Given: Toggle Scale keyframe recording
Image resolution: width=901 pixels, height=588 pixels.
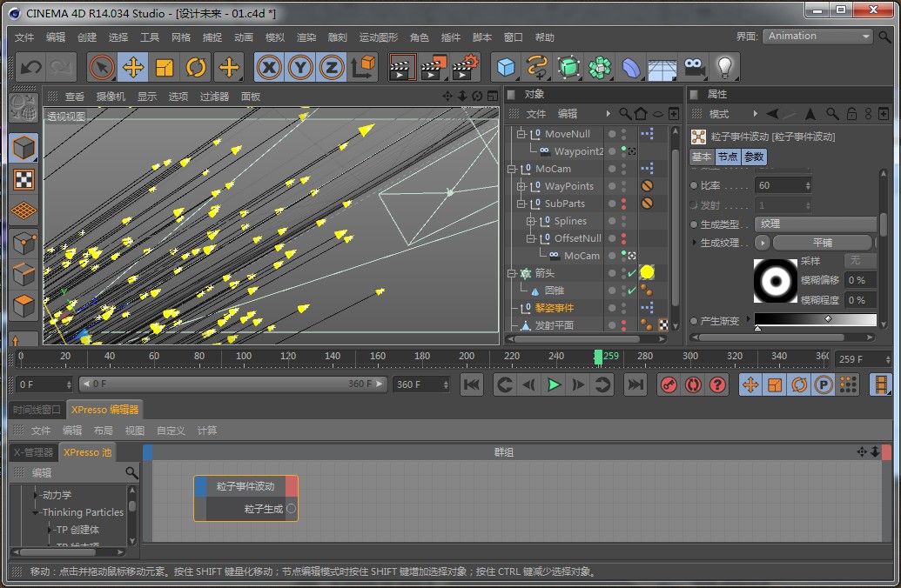Looking at the screenshot, I should pyautogui.click(x=775, y=384).
